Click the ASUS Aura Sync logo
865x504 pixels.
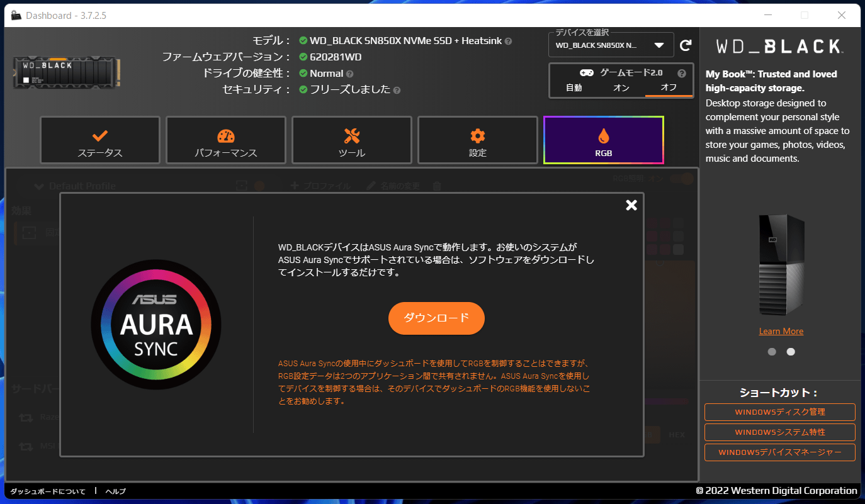[x=156, y=325]
